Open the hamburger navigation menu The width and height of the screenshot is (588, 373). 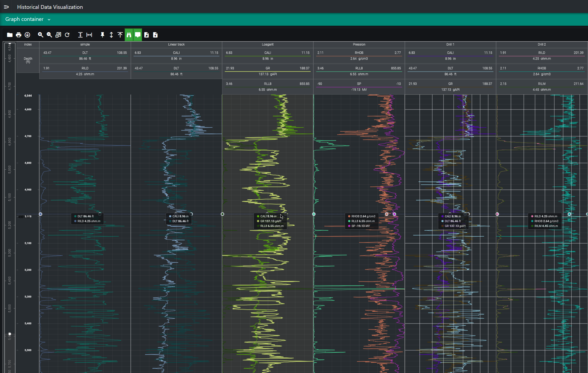(6, 7)
